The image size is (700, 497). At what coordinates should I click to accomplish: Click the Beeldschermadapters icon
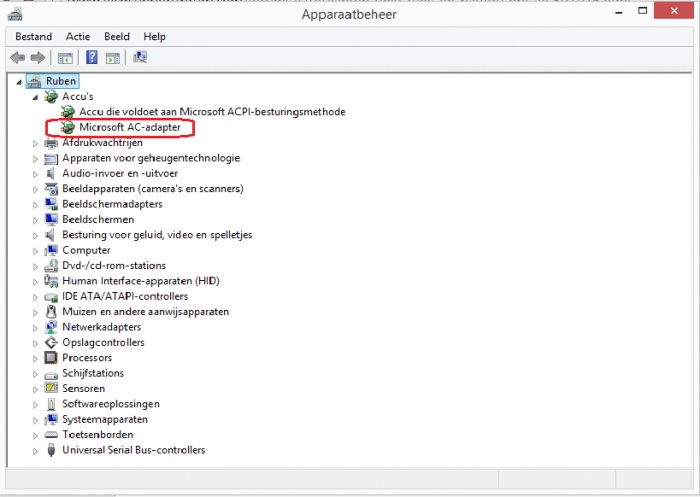(x=51, y=204)
